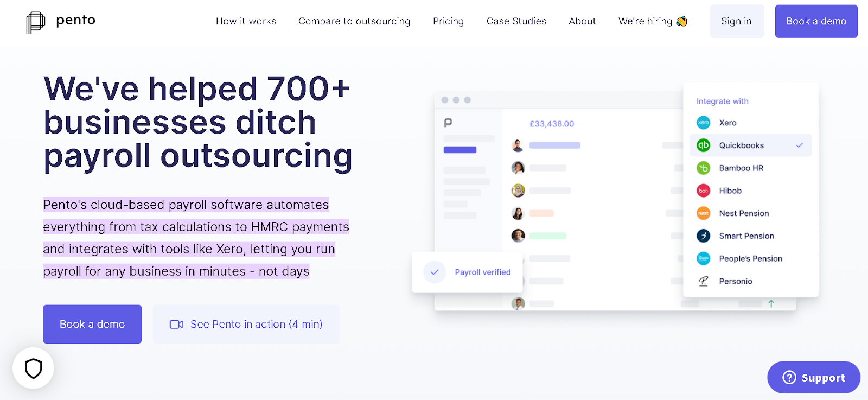The image size is (868, 400).
Task: Click the Pento logo icon
Action: pyautogui.click(x=36, y=22)
